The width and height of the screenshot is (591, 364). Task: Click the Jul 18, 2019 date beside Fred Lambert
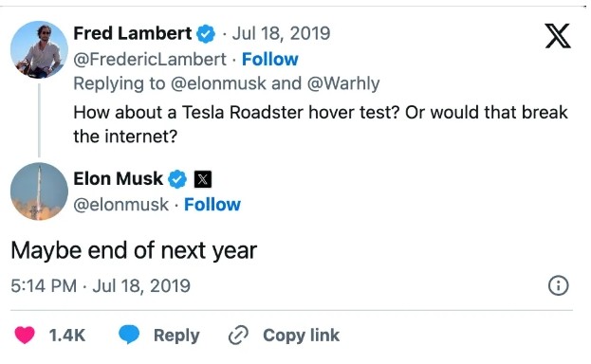click(x=281, y=33)
